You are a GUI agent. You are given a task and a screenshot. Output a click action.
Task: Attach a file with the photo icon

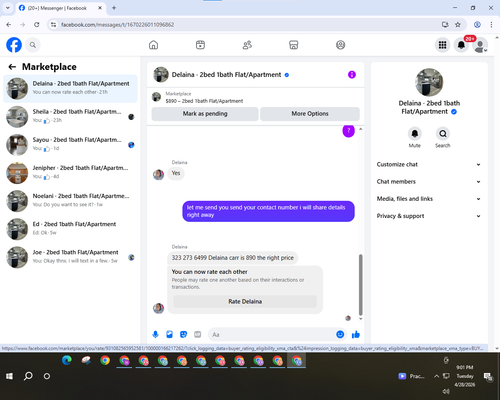click(x=169, y=334)
